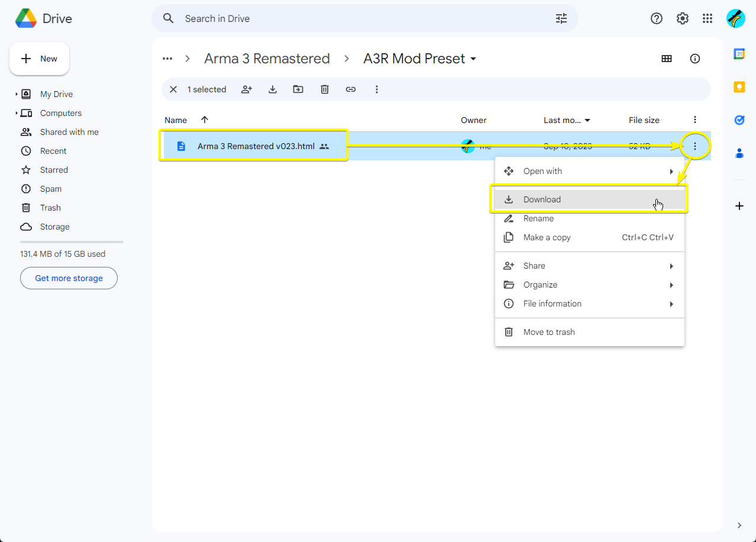This screenshot has width=756, height=542.
Task: Open the A3R Mod Preset folder dropdown
Action: pyautogui.click(x=473, y=59)
